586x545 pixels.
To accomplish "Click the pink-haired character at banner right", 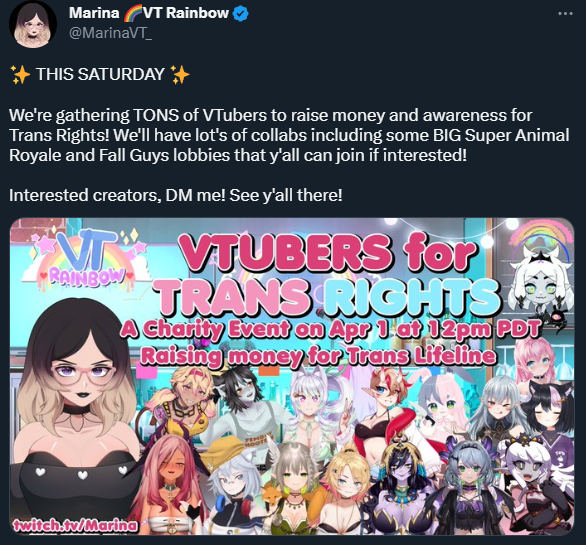I will 534,361.
